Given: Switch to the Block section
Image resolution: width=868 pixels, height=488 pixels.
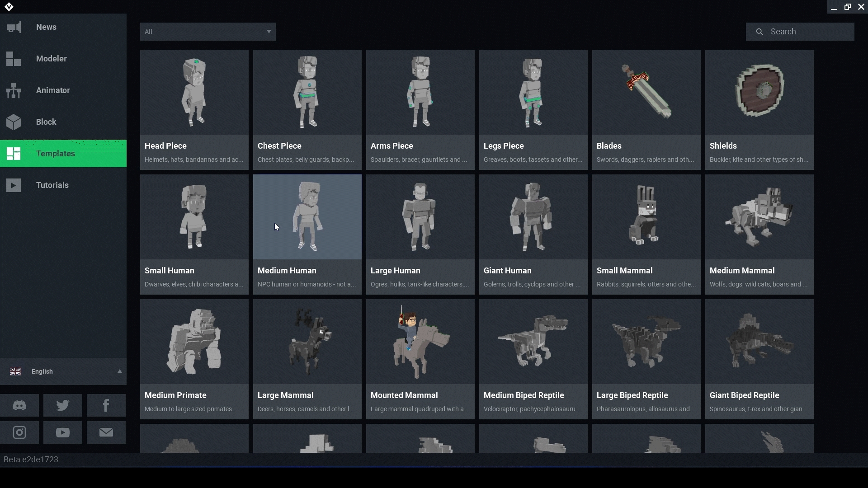Looking at the screenshot, I should coord(46,122).
